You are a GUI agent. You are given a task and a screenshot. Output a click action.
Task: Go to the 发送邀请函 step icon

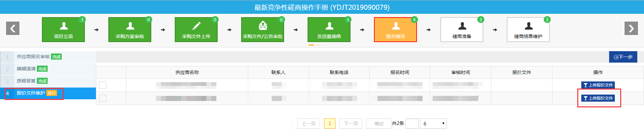pos(329,30)
